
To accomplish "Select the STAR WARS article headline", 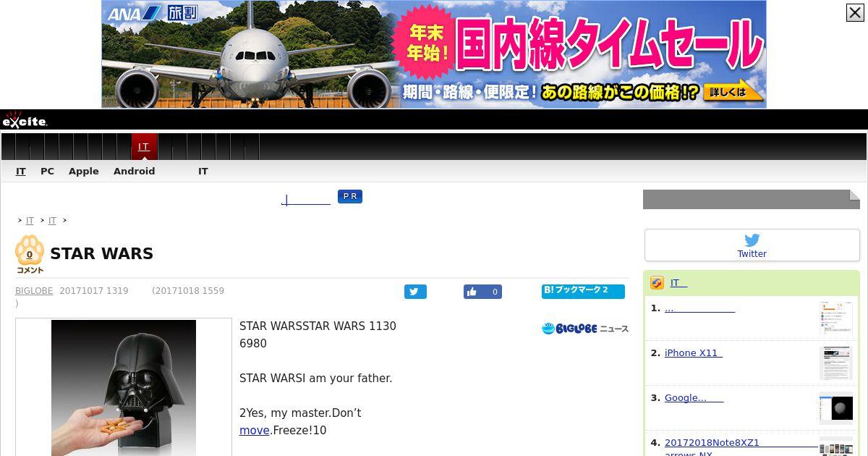I will 101,254.
